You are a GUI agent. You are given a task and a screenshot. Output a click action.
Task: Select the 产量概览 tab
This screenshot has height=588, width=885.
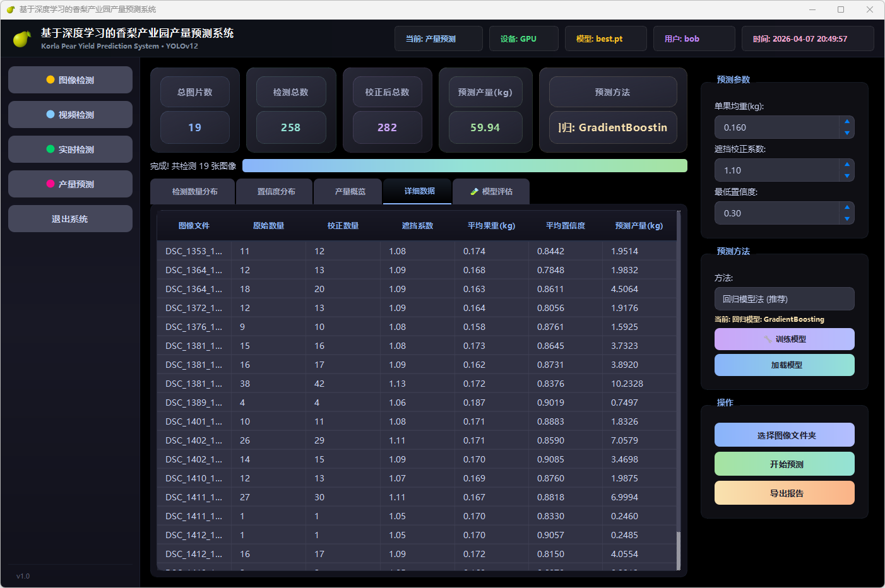click(x=350, y=192)
